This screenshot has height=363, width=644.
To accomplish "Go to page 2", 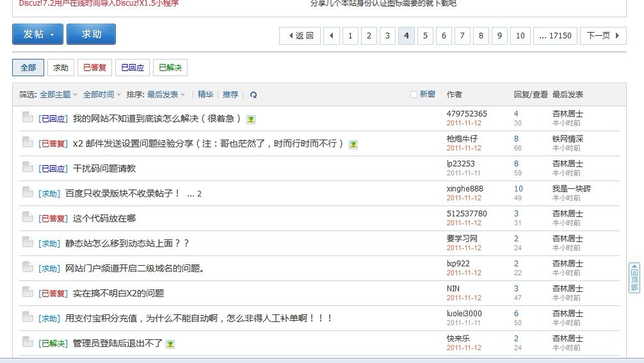I will [x=369, y=36].
